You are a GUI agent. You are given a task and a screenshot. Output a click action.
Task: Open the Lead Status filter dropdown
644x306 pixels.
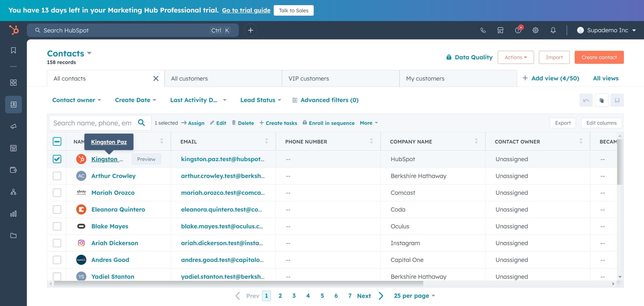(260, 100)
